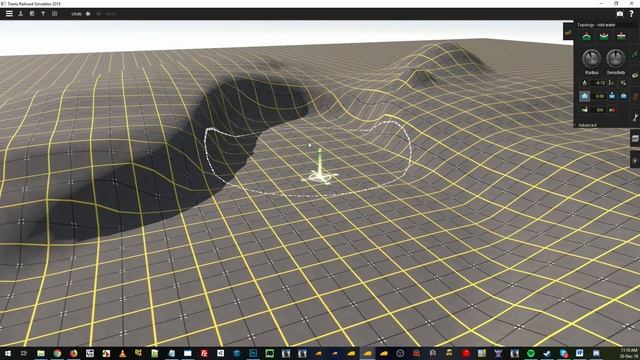
Task: Open Steam from the taskbar
Action: point(547,353)
